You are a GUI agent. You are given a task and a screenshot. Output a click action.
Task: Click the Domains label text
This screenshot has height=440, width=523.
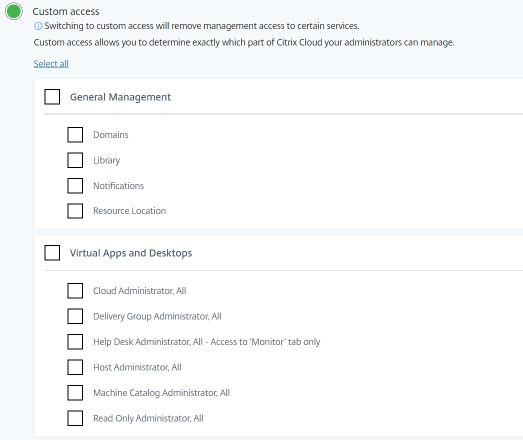[111, 135]
